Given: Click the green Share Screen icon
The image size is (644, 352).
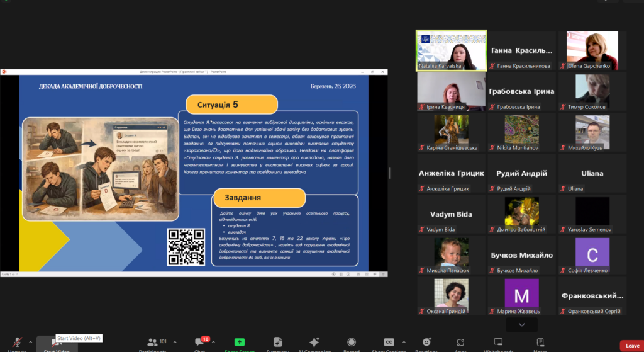Looking at the screenshot, I should tap(239, 343).
